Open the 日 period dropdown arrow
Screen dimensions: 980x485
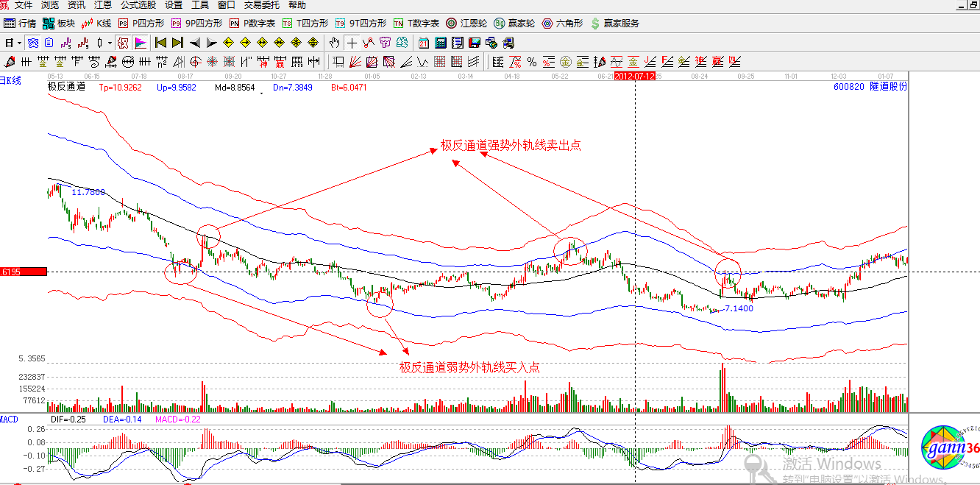click(x=19, y=42)
